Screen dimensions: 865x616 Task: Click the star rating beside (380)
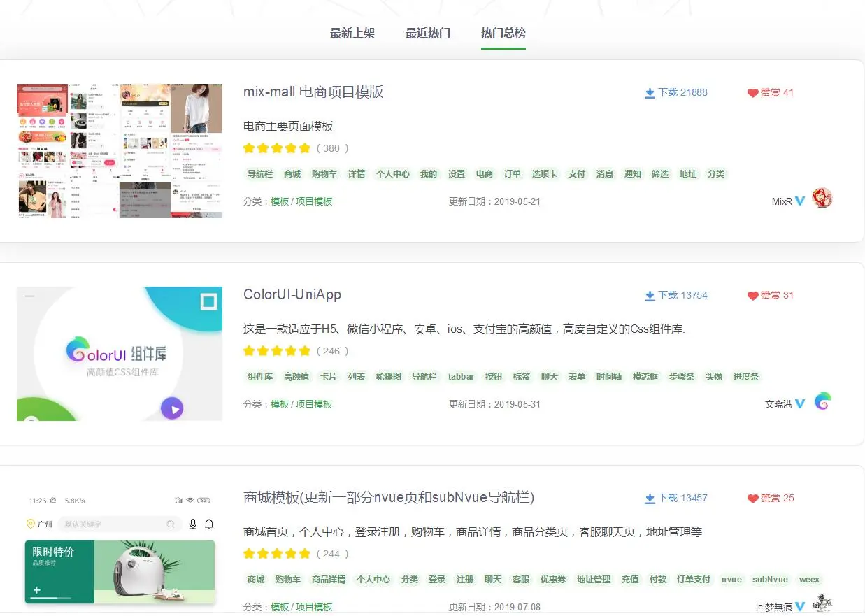tap(277, 148)
